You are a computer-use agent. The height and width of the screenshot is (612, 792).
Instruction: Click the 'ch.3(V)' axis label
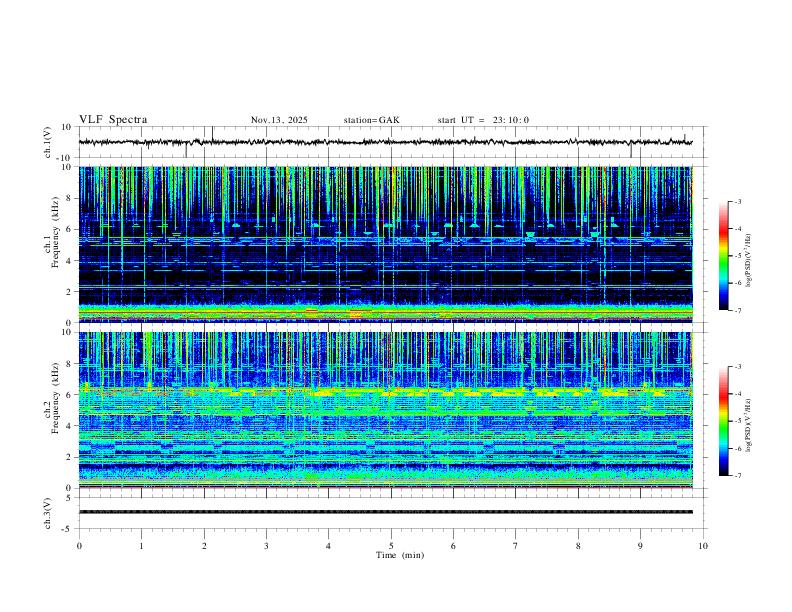tap(48, 513)
